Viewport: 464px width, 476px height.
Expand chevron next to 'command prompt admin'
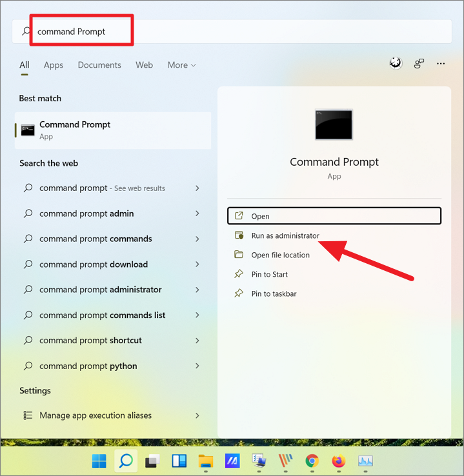click(197, 213)
